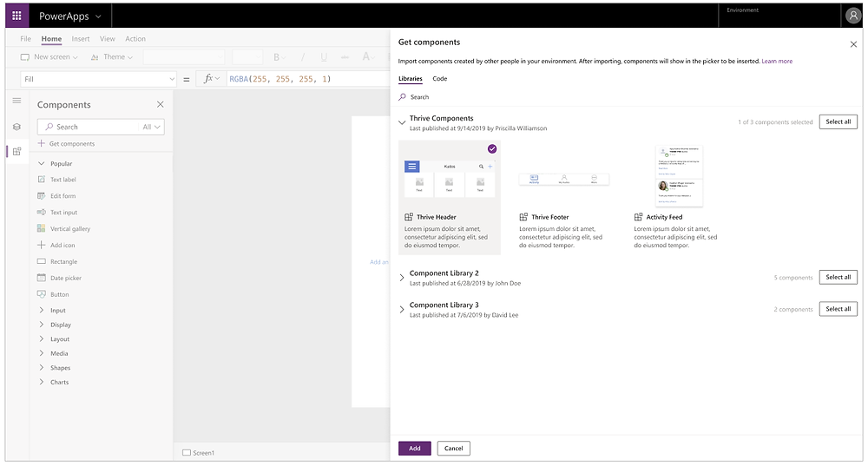
Task: Select the Code tab
Action: tap(439, 79)
